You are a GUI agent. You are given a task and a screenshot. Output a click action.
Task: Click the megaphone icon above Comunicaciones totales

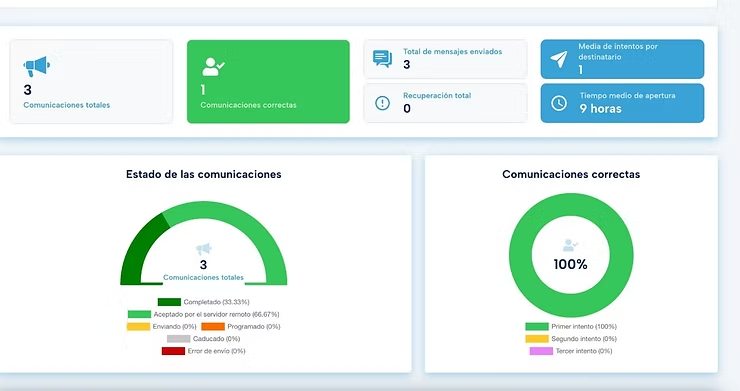36,66
